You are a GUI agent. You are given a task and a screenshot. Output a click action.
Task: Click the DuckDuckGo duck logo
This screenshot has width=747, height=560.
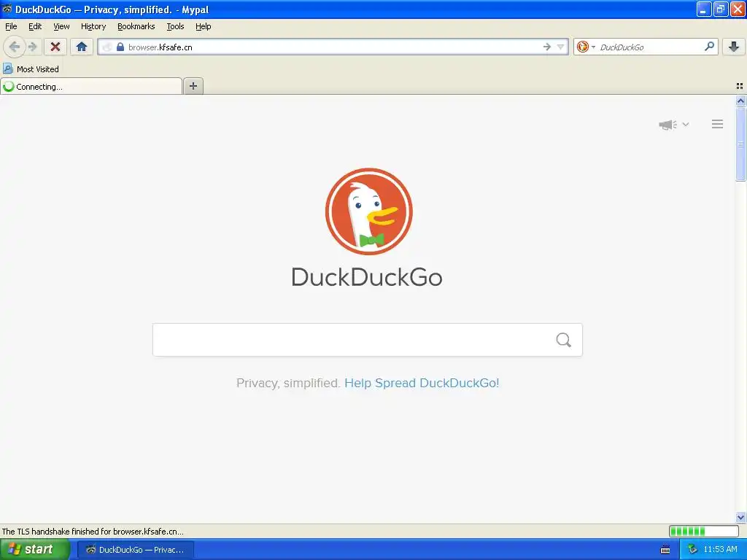[368, 211]
